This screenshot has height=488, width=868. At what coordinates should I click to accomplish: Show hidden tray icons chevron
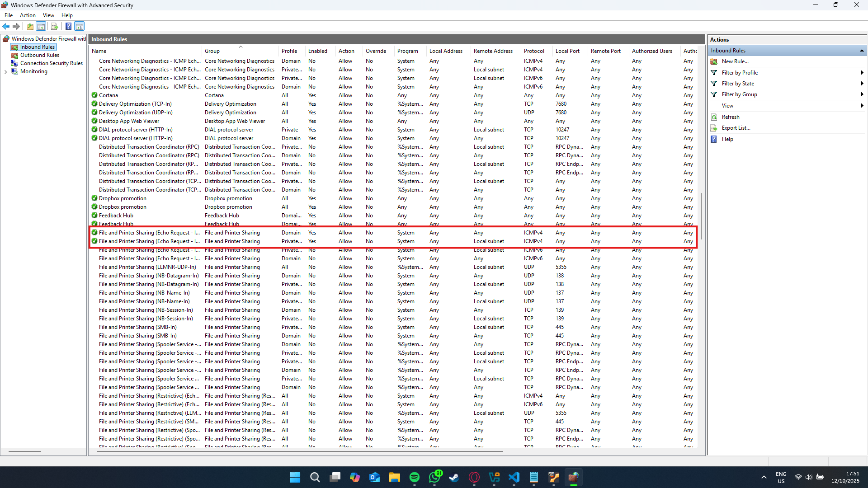tap(764, 477)
